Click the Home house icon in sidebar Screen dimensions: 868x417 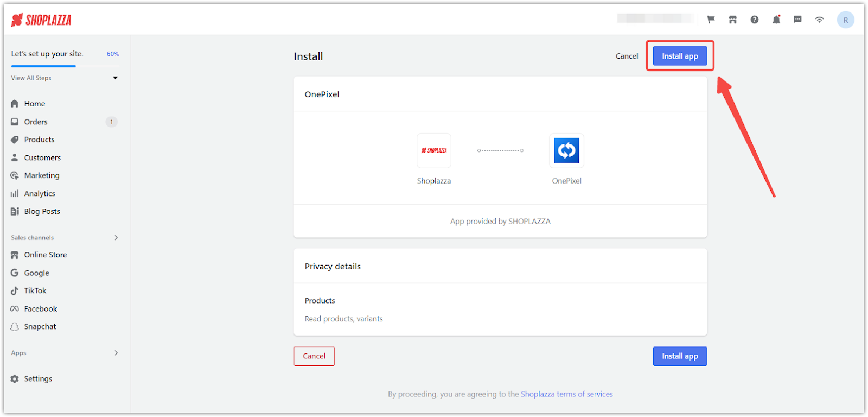point(15,104)
